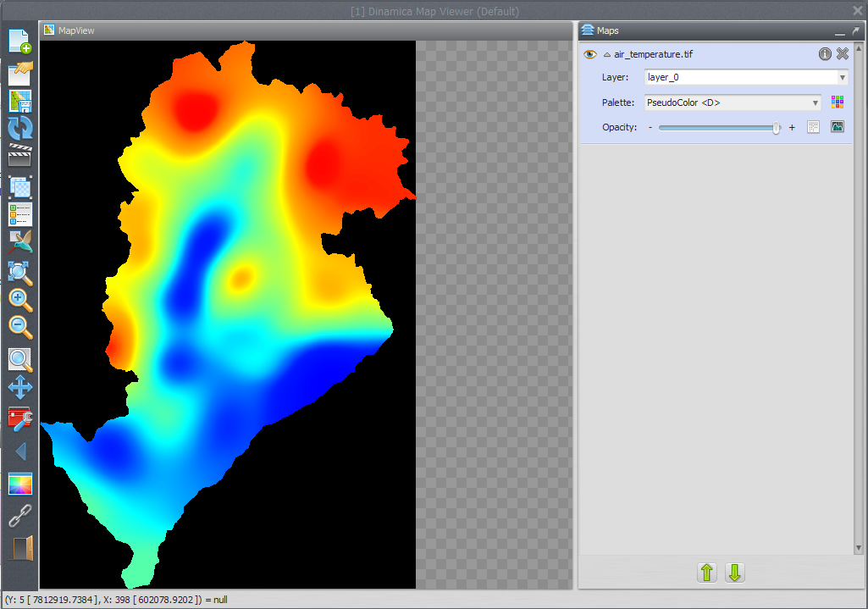Click the refresh arrows icon in the toolbar
The width and height of the screenshot is (868, 609).
[19, 129]
